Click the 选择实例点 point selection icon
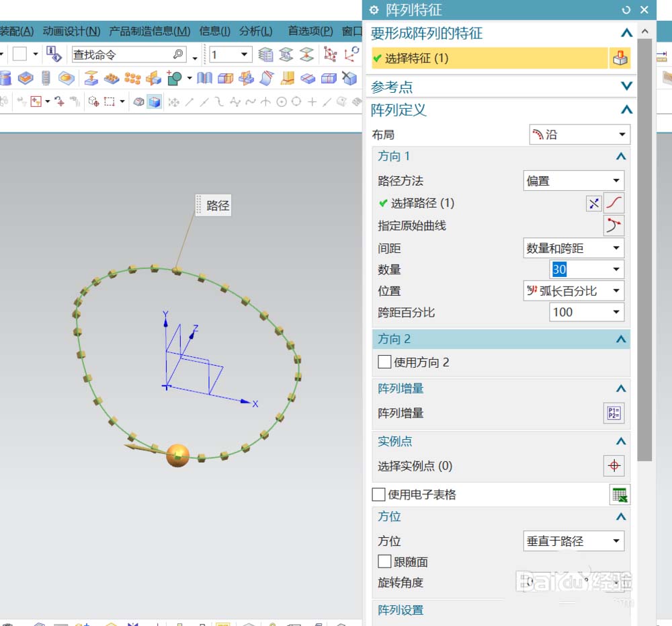This screenshot has width=672, height=626. [x=614, y=465]
